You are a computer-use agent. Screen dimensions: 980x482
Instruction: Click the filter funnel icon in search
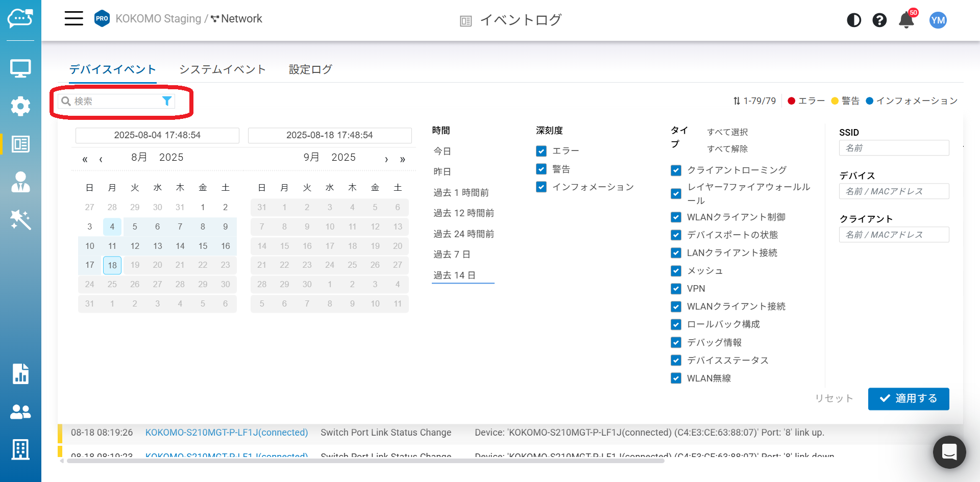pos(166,101)
